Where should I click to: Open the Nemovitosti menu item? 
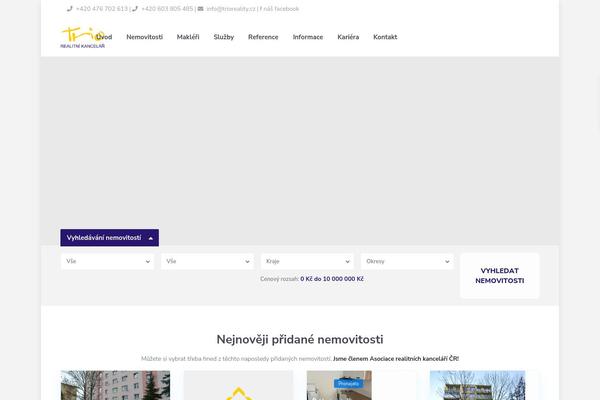click(x=145, y=37)
